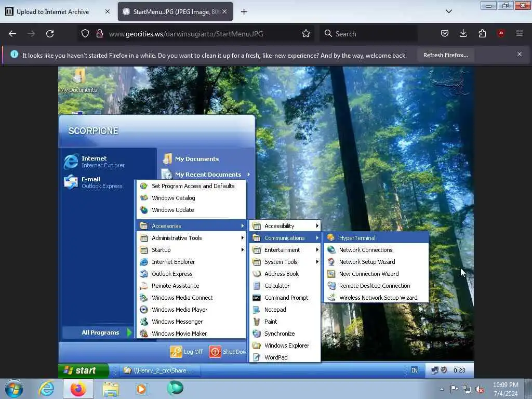The width and height of the screenshot is (532, 399).
Task: Click the red Shut Down icon
Action: (x=215, y=352)
